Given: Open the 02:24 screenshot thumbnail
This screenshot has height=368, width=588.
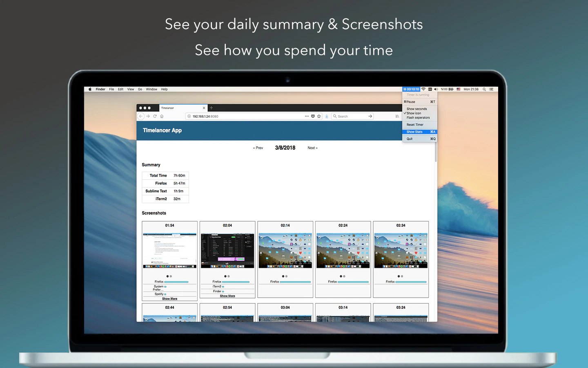Looking at the screenshot, I should click(x=343, y=251).
